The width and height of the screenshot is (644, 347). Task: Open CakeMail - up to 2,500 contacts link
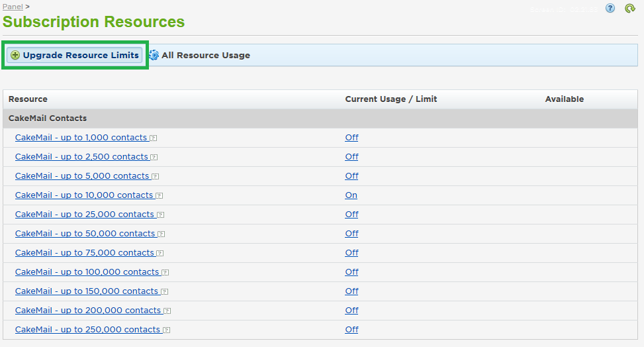coord(81,157)
